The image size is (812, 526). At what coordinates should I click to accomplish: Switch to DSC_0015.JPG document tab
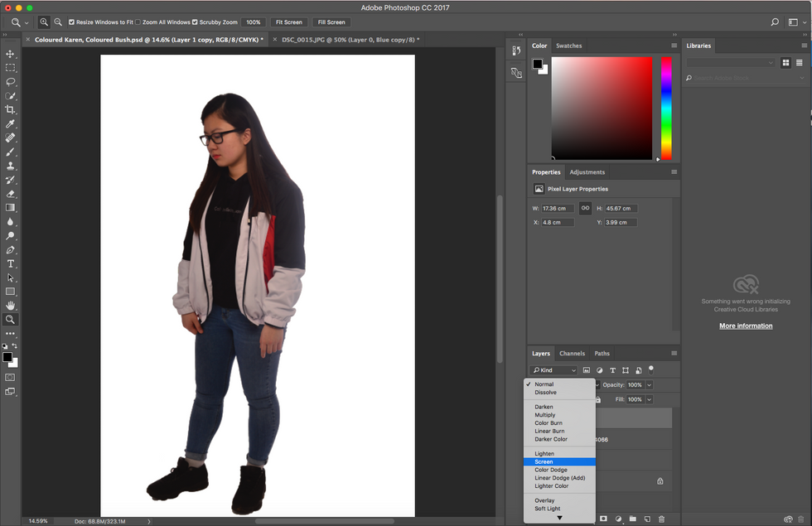coord(350,40)
